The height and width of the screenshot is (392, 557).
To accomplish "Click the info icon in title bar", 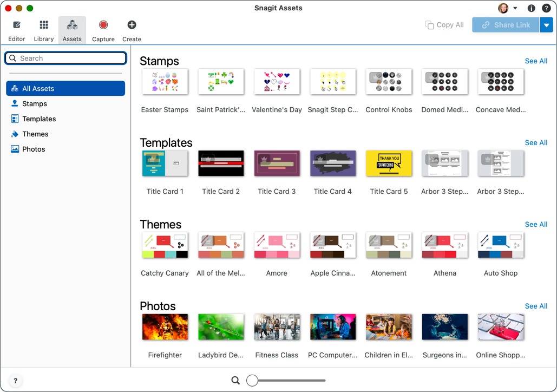I will [532, 8].
